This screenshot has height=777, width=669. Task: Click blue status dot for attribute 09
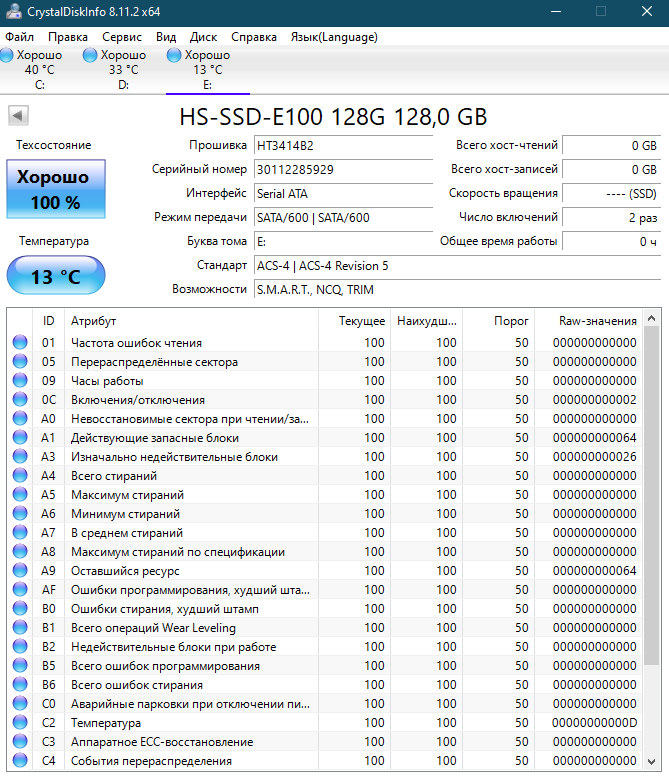(x=20, y=380)
